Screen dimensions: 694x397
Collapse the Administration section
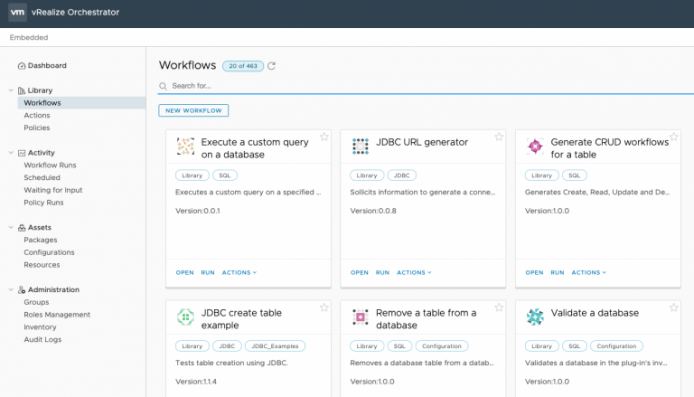pyautogui.click(x=11, y=289)
